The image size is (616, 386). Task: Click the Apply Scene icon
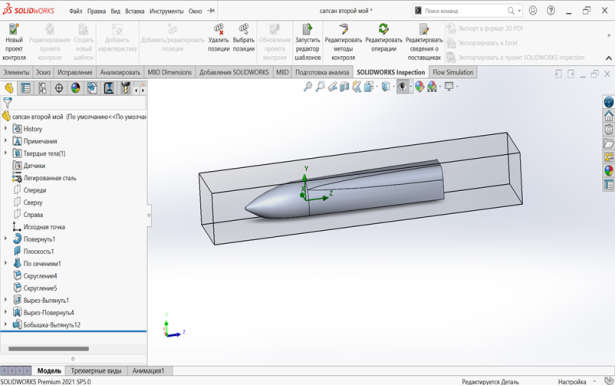pyautogui.click(x=432, y=86)
